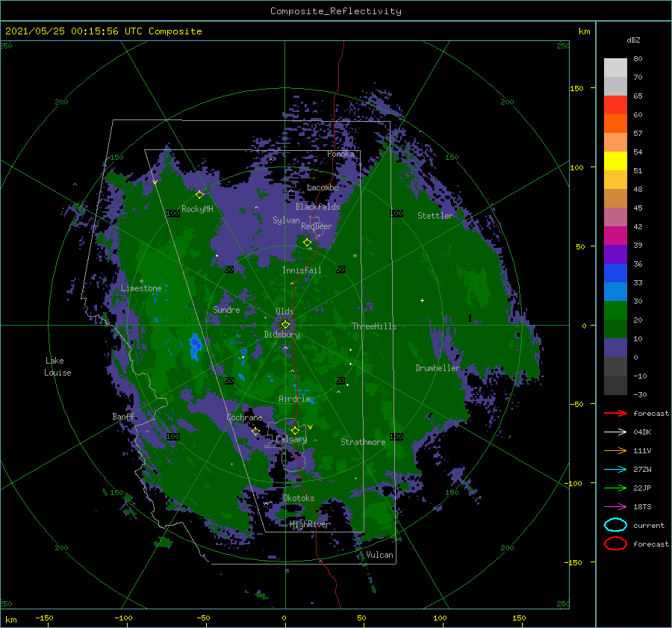Click the yellow radar-site diamond below Olds

point(285,325)
